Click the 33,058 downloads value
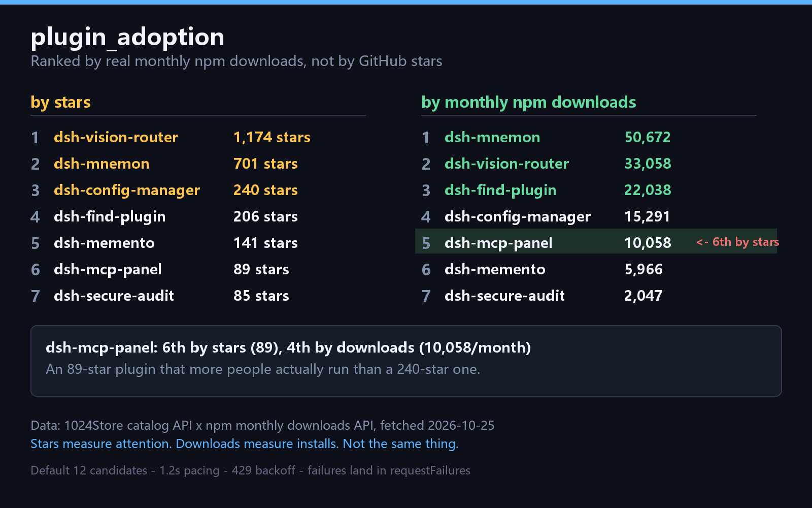The width and height of the screenshot is (812, 508). (648, 164)
